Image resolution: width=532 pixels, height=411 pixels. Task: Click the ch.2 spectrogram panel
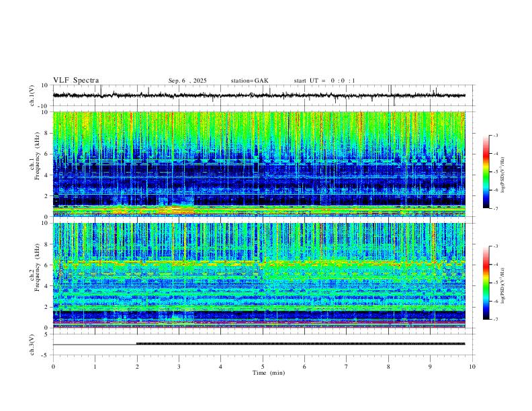(x=259, y=275)
